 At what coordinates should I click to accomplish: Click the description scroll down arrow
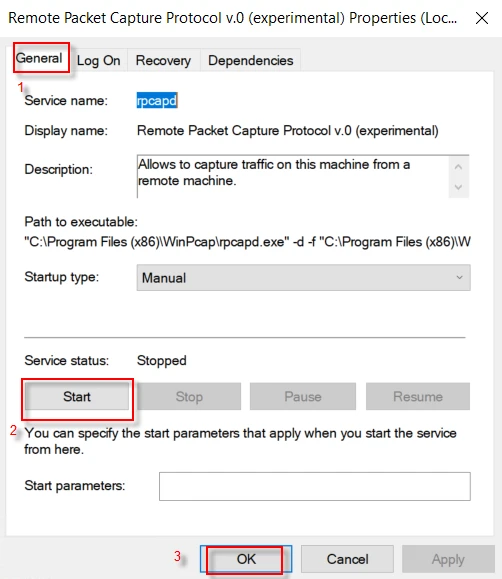pyautogui.click(x=458, y=187)
